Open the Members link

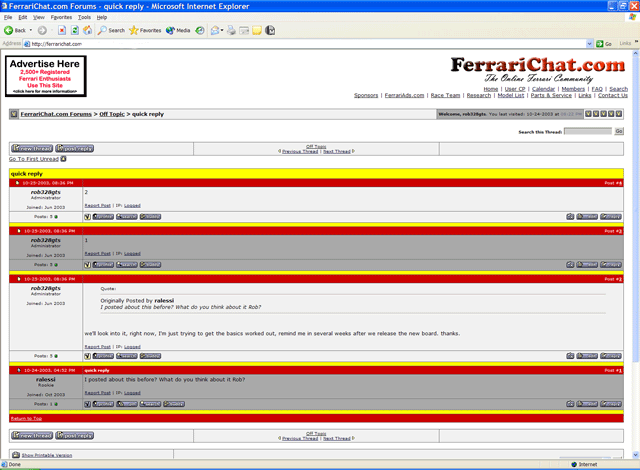[573, 89]
